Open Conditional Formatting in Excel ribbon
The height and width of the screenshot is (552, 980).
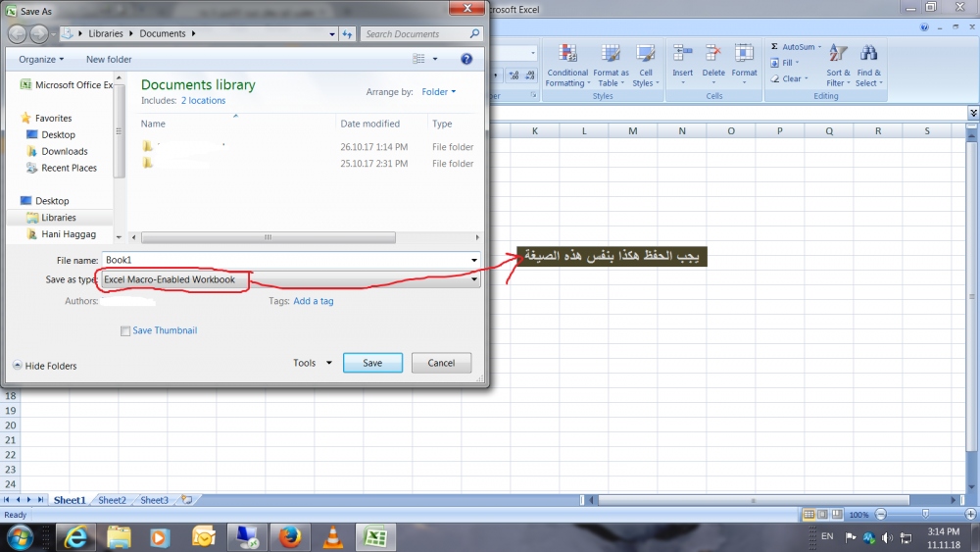tap(567, 66)
